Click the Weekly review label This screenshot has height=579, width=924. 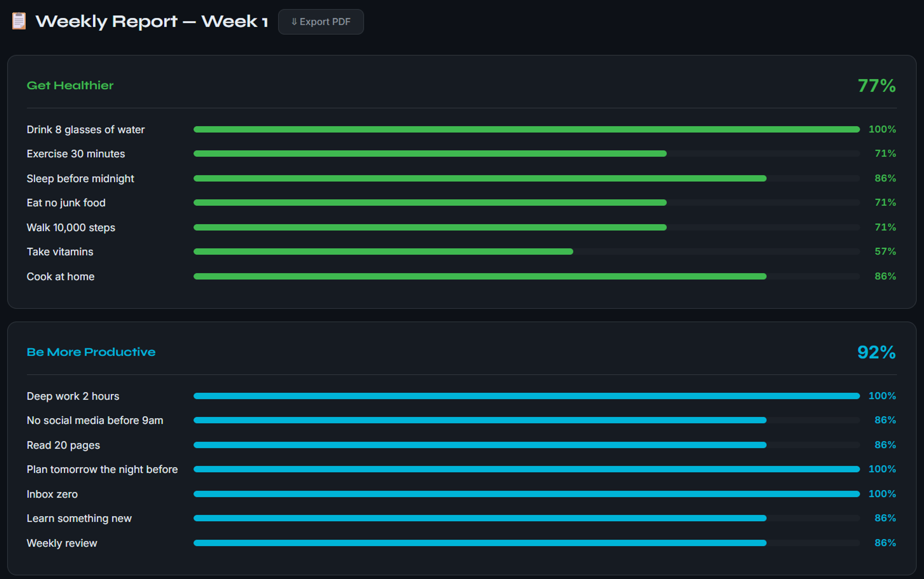pos(62,543)
